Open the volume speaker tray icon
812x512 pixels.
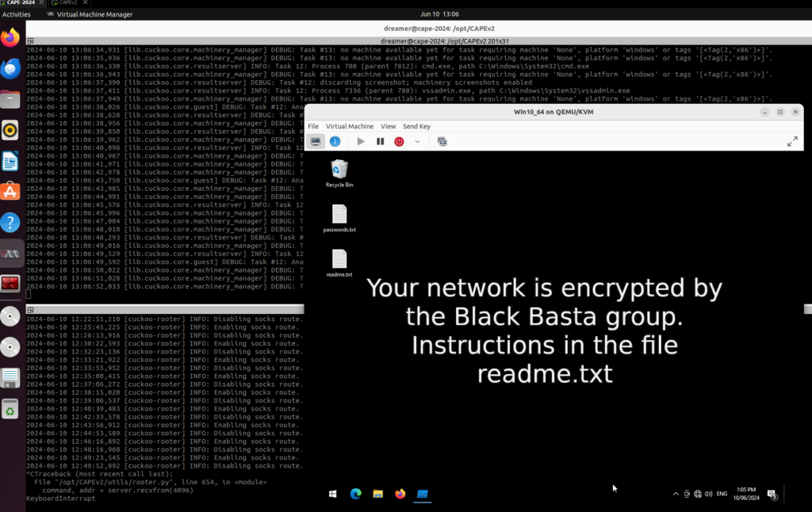708,494
